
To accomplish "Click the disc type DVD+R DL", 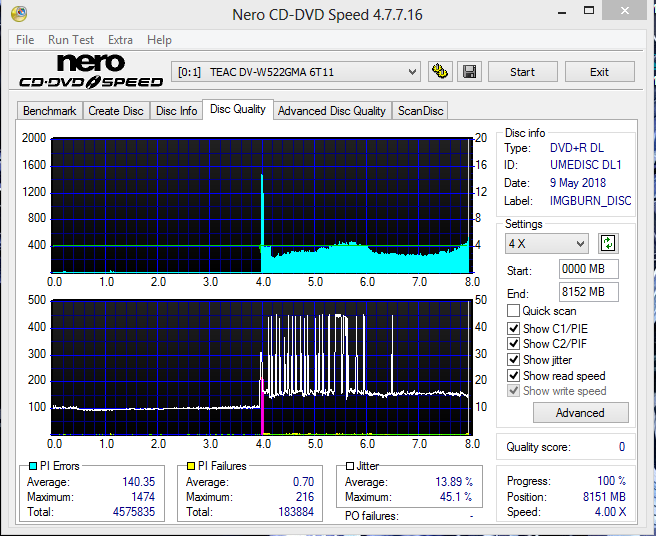I will [x=577, y=148].
